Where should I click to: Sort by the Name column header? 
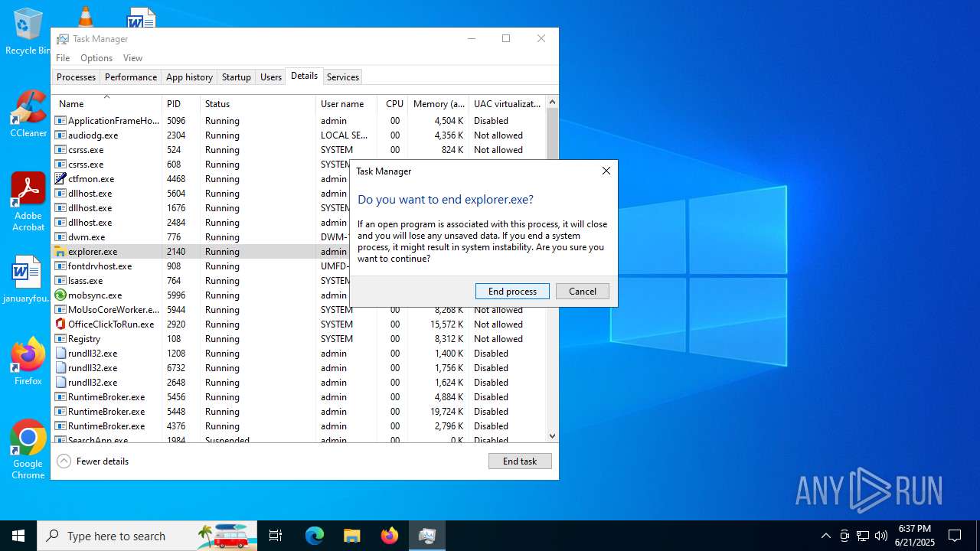tap(106, 103)
